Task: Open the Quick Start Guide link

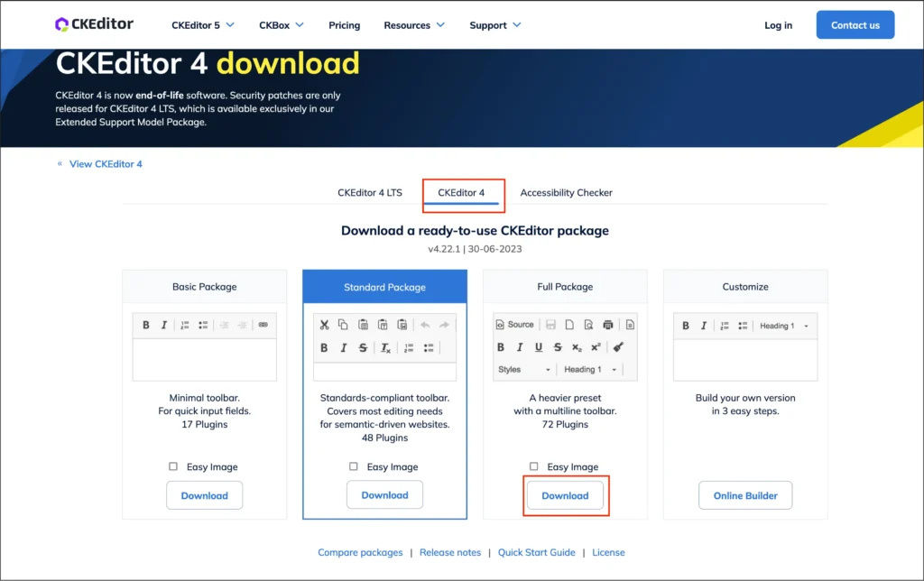Action: tap(536, 552)
